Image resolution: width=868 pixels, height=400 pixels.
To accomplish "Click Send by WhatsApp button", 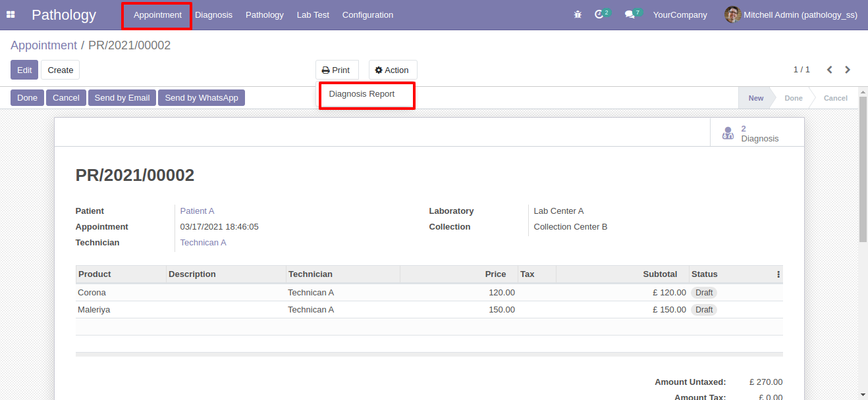I will pyautogui.click(x=202, y=97).
